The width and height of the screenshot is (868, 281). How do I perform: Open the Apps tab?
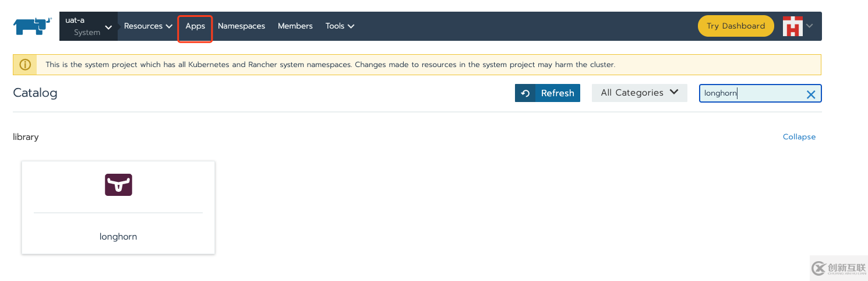tap(195, 26)
